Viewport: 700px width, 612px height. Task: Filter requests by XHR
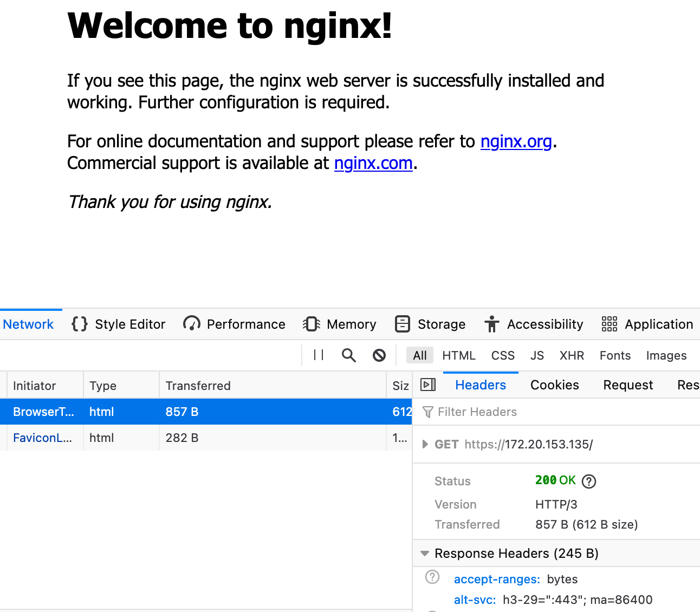click(572, 355)
